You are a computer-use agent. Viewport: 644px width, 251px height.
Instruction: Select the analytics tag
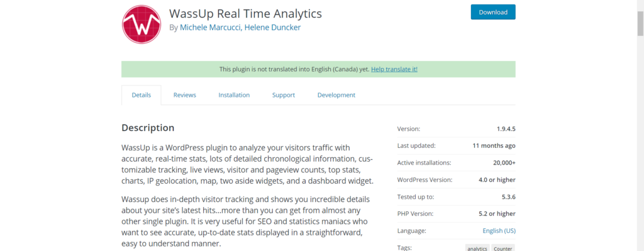coord(477,248)
